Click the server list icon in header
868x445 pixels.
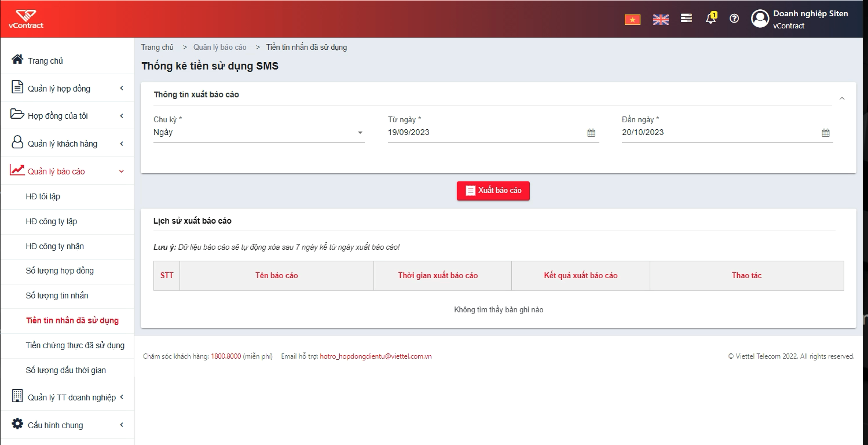click(686, 19)
